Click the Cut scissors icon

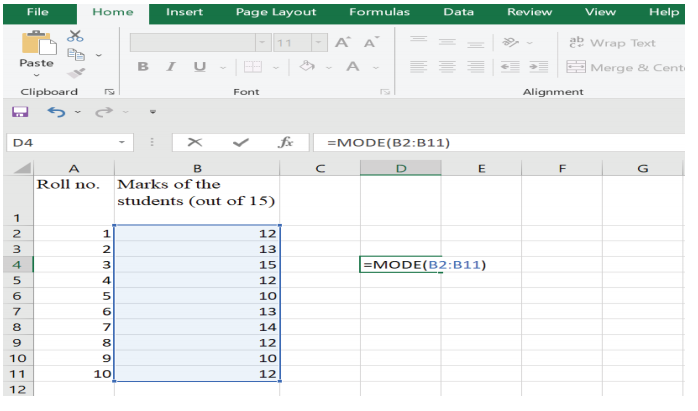[x=75, y=36]
